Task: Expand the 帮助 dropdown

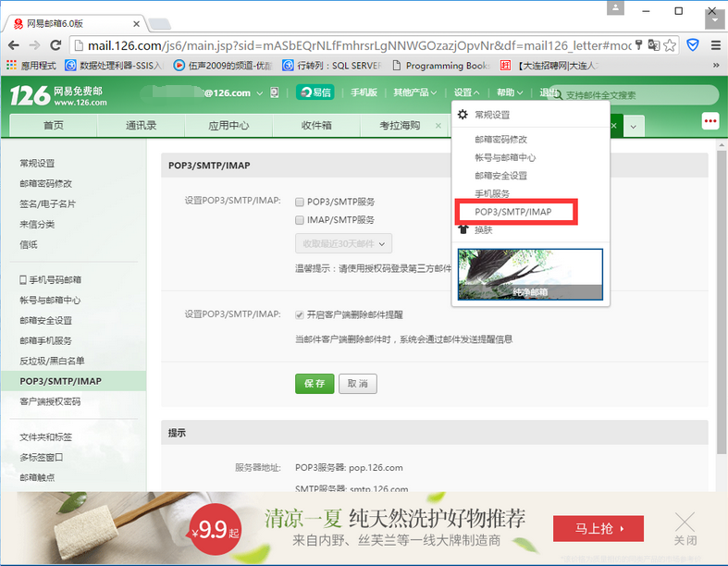Action: tap(510, 92)
